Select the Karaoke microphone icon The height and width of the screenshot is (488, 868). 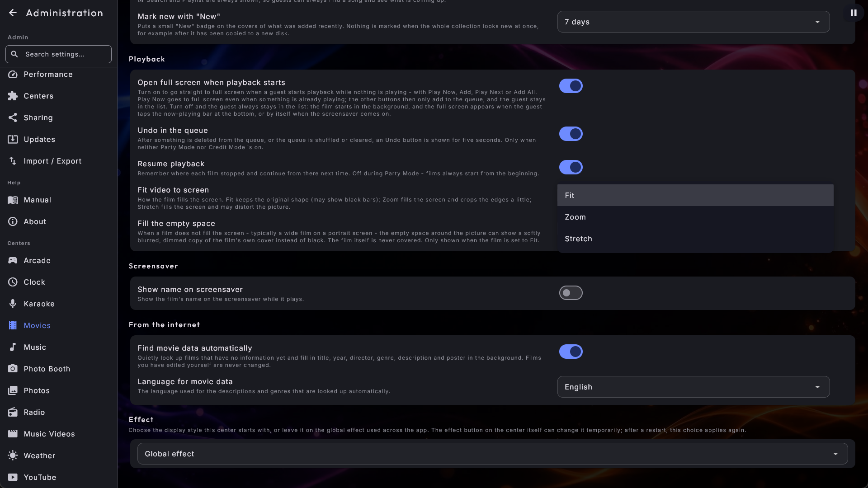coord(13,304)
